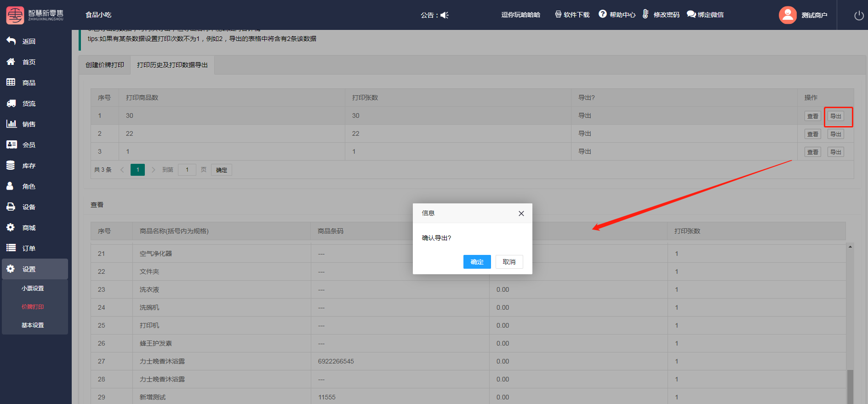This screenshot has height=404, width=868.
Task: Click the user avatar icon
Action: coord(788,15)
